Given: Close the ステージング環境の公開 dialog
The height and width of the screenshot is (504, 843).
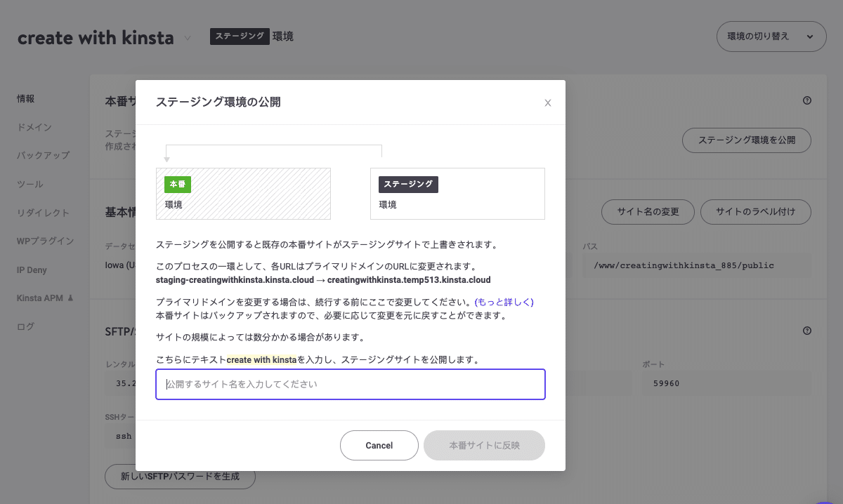Looking at the screenshot, I should [x=547, y=102].
